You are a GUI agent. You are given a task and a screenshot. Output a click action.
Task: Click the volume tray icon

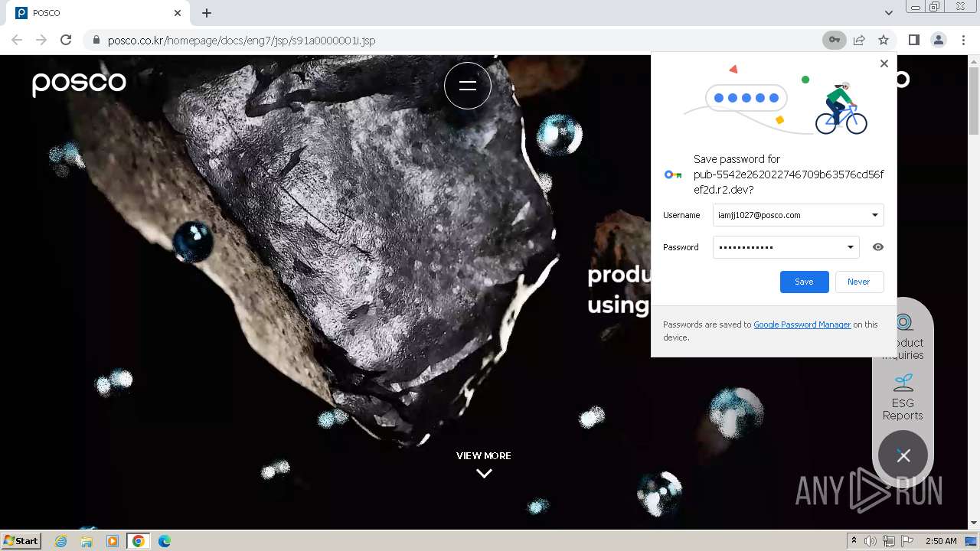[871, 541]
